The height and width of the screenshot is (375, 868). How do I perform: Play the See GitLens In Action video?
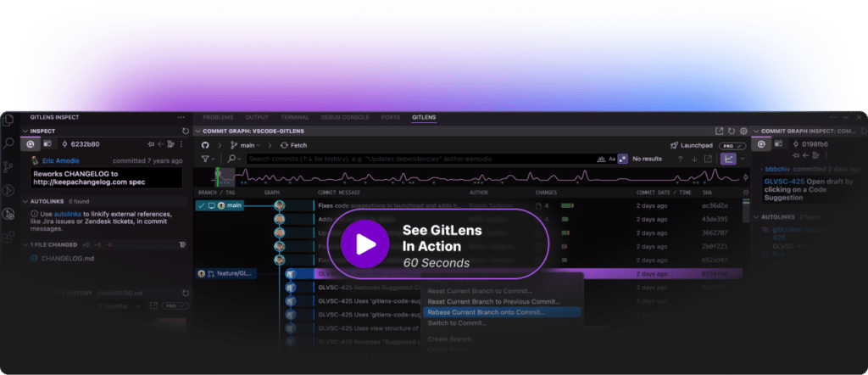364,245
